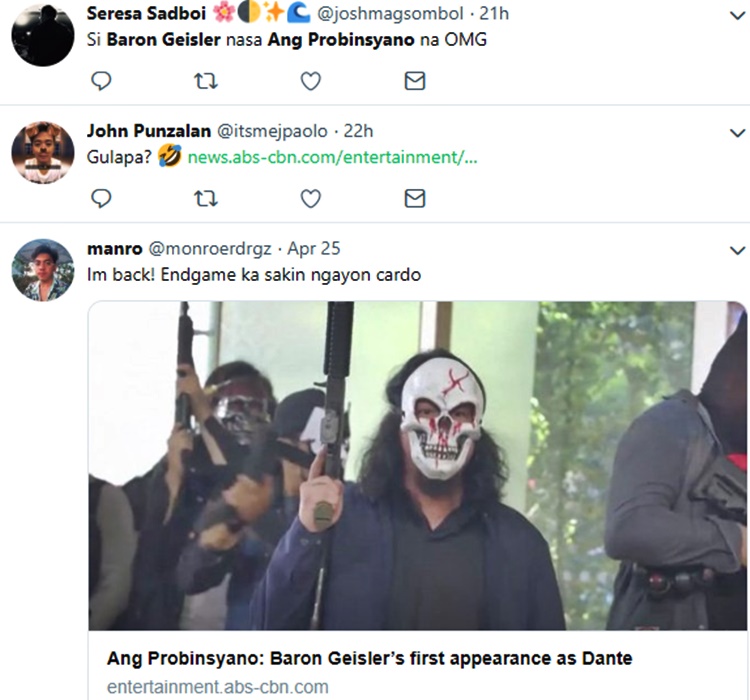Open manro's avatar photo
The image size is (750, 700).
coord(43,270)
